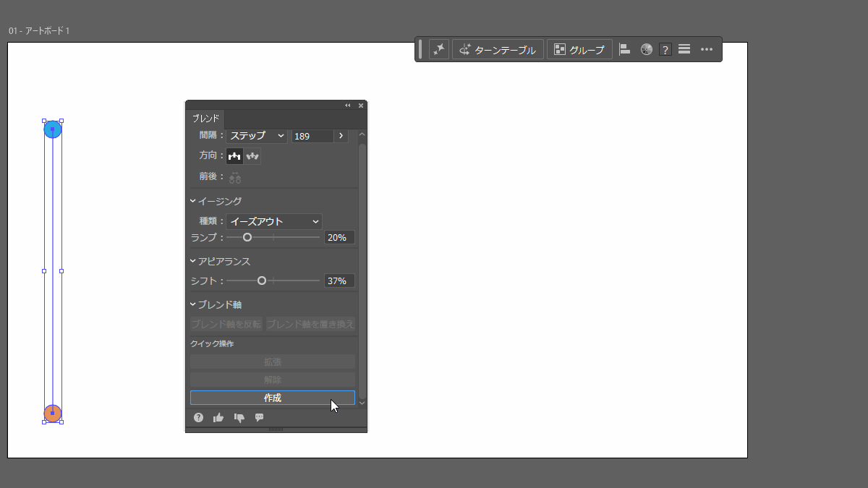Click the シフト slider handle

click(x=262, y=281)
